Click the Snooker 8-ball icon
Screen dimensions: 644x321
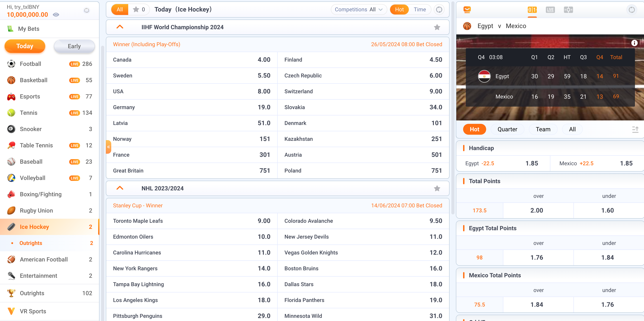coord(11,129)
